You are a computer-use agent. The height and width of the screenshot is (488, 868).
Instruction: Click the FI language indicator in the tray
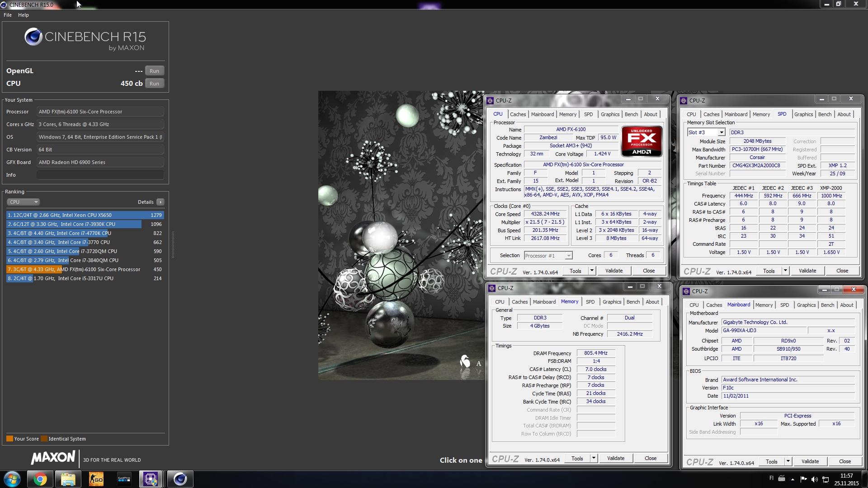click(771, 479)
